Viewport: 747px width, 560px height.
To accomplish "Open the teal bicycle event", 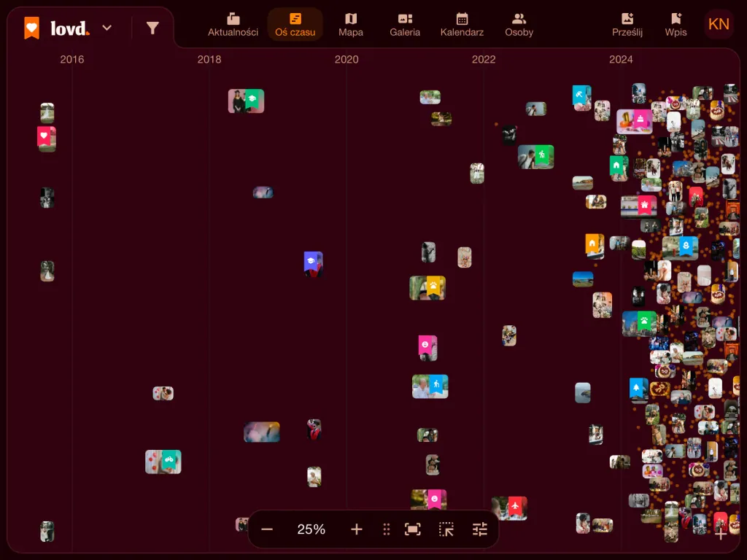I will (x=163, y=462).
